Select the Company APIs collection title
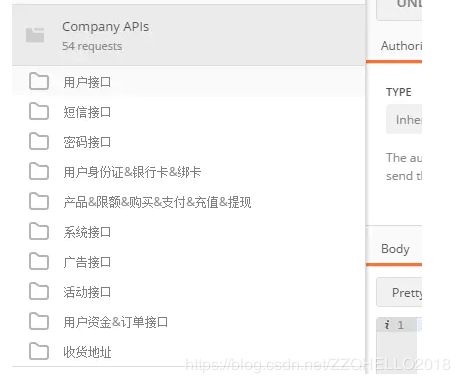The image size is (460, 383). (105, 27)
